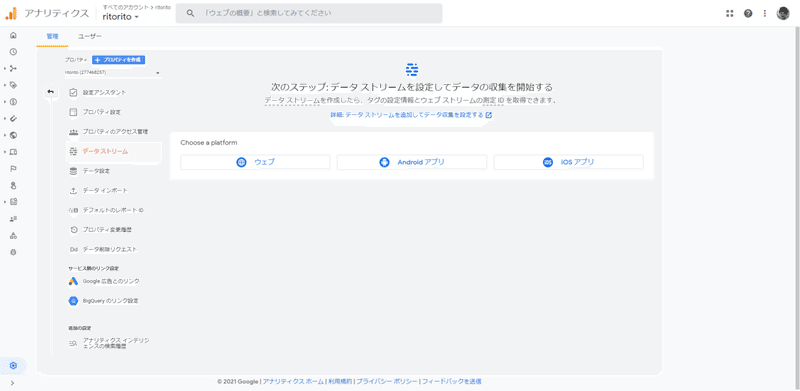Image resolution: width=800 pixels, height=391 pixels.
Task: Expand the left navigation with bottom chevron
Action: [13, 383]
